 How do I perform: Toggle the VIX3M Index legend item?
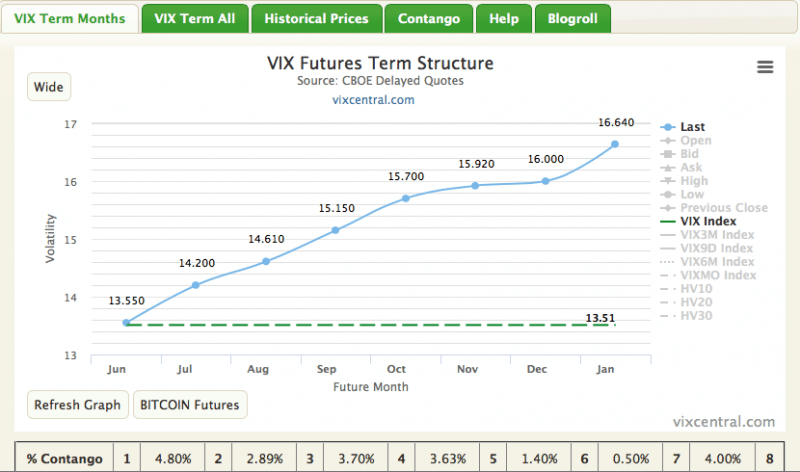(x=716, y=235)
